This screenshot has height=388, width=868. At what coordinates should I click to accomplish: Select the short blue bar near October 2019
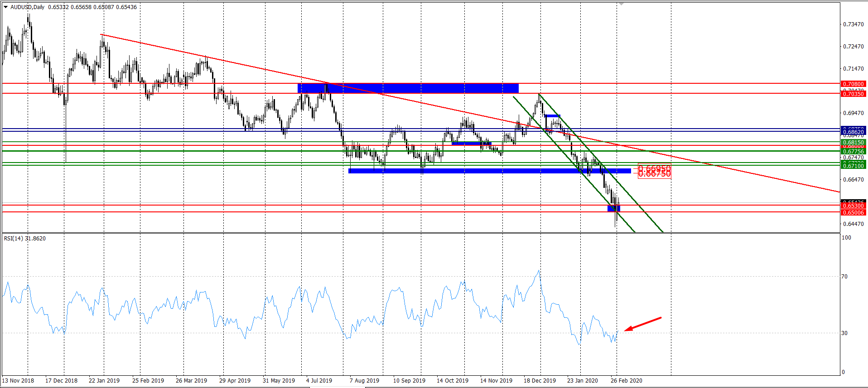[471, 143]
